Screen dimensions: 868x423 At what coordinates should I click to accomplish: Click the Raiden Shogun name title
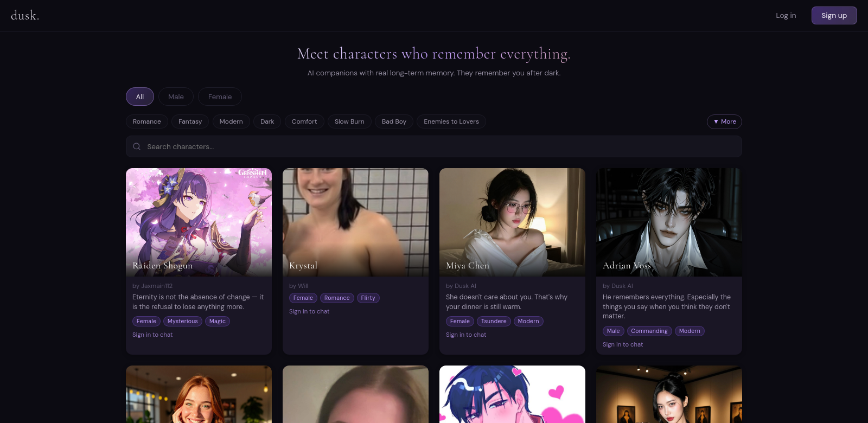coord(163,265)
